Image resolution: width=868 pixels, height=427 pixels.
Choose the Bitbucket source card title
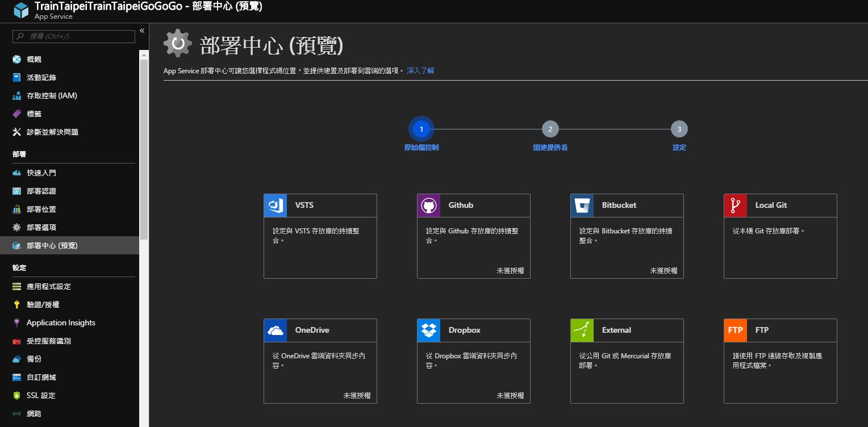click(x=619, y=205)
